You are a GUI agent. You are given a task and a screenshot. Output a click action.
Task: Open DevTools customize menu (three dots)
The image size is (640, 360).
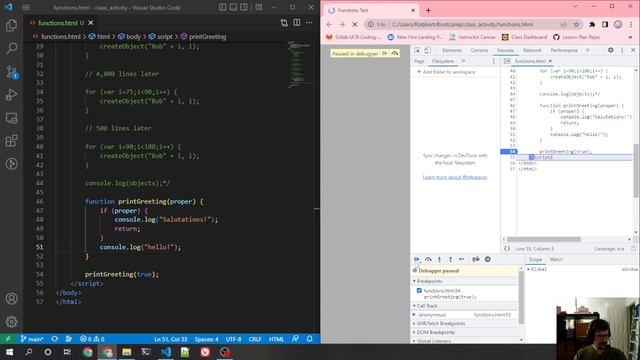pos(622,50)
